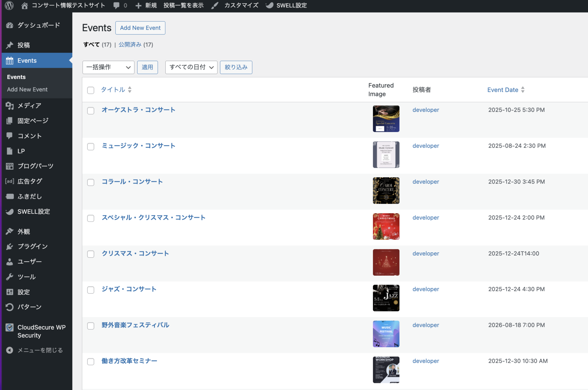Viewport: 588px width, 390px height.
Task: Click the Add New Event button
Action: pyautogui.click(x=140, y=28)
